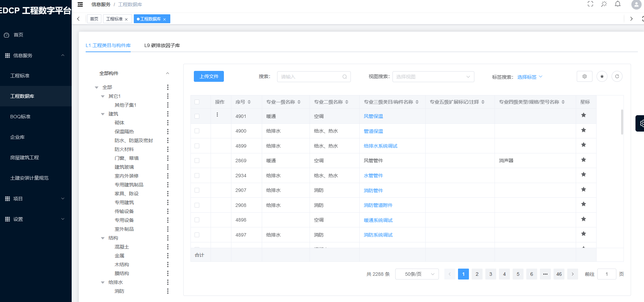This screenshot has width=644, height=302.
Task: Open BOQ标准 in the sidebar
Action: 35,117
